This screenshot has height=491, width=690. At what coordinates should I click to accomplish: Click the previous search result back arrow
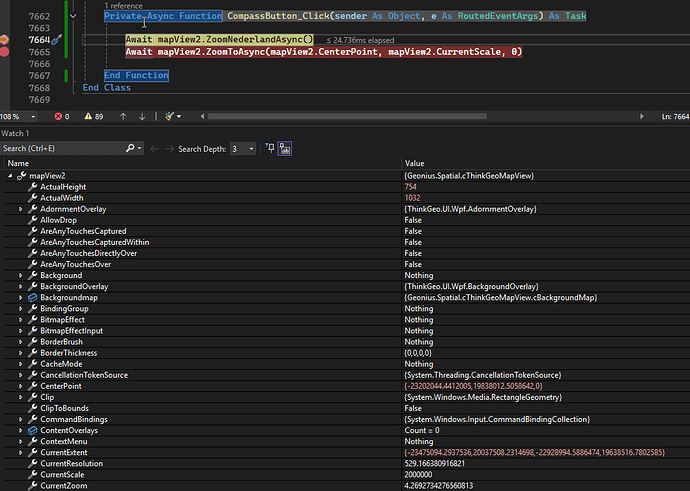[x=154, y=149]
